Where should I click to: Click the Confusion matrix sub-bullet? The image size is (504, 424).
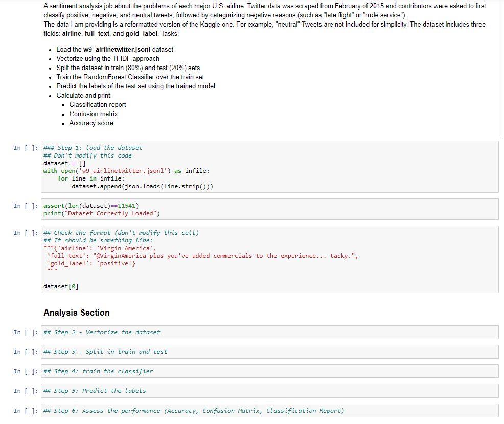pos(95,114)
